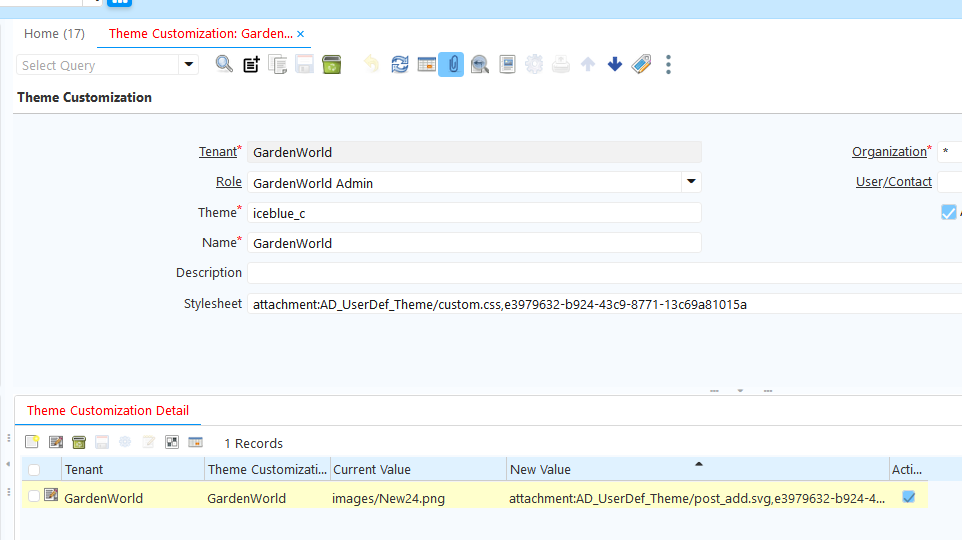Image resolution: width=962 pixels, height=540 pixels.
Task: Sort by Current Value column header
Action: (x=418, y=469)
